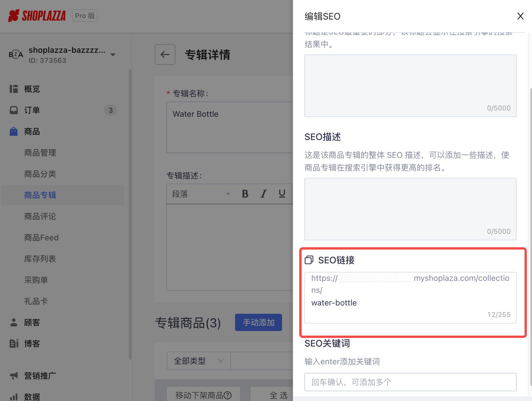Select the 博客 blog icon
532x401 pixels.
click(13, 343)
